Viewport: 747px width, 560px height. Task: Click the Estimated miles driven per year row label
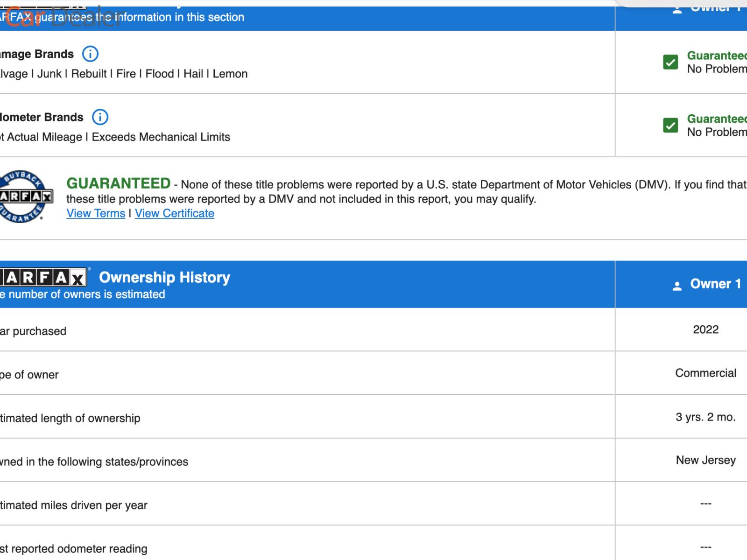[74, 505]
